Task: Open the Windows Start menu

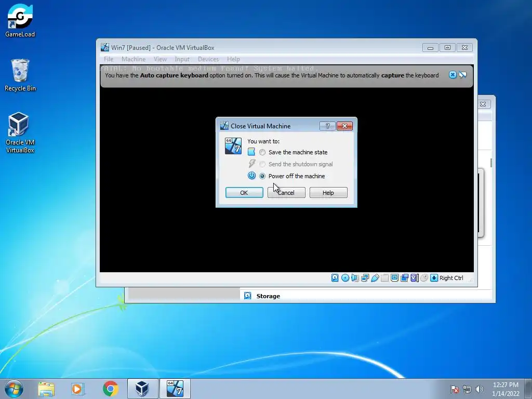Action: pos(14,389)
